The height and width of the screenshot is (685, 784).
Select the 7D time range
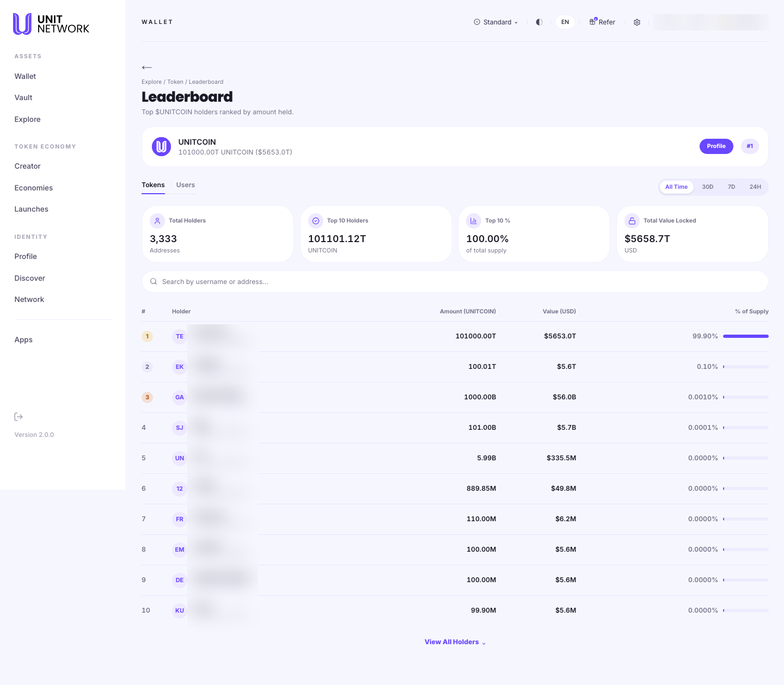(732, 187)
